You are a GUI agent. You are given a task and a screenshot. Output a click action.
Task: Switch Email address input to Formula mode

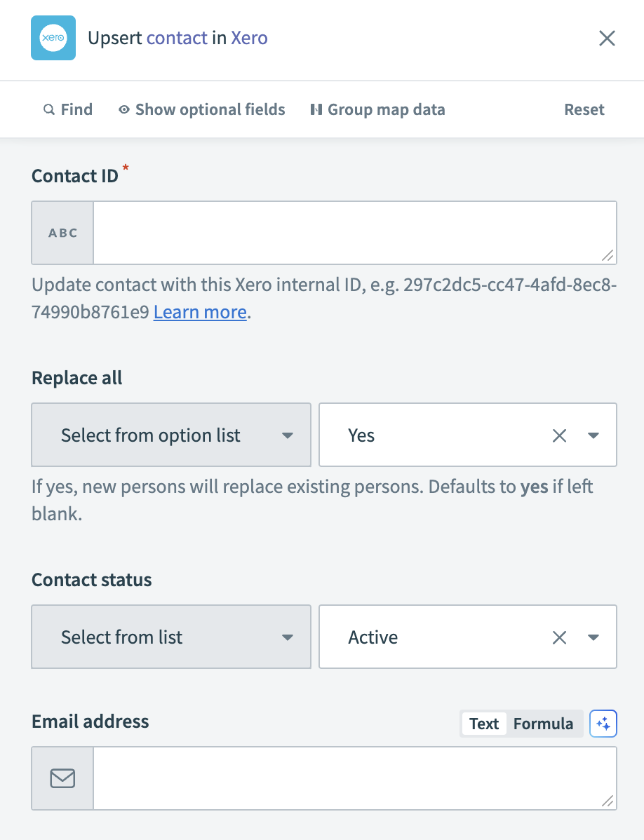(x=544, y=724)
